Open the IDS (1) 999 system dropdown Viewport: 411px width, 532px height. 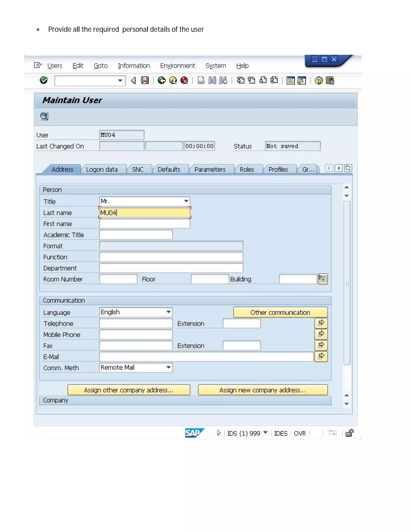pyautogui.click(x=265, y=433)
